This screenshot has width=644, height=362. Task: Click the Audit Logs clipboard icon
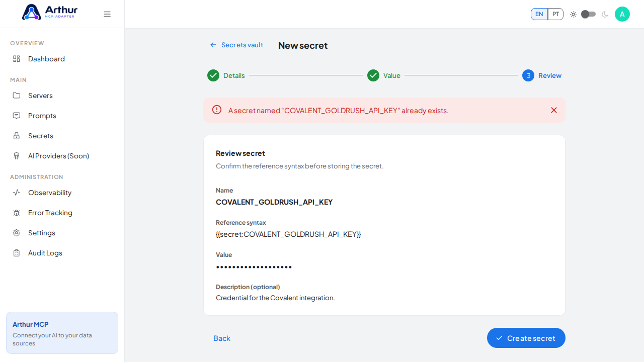[x=17, y=253]
